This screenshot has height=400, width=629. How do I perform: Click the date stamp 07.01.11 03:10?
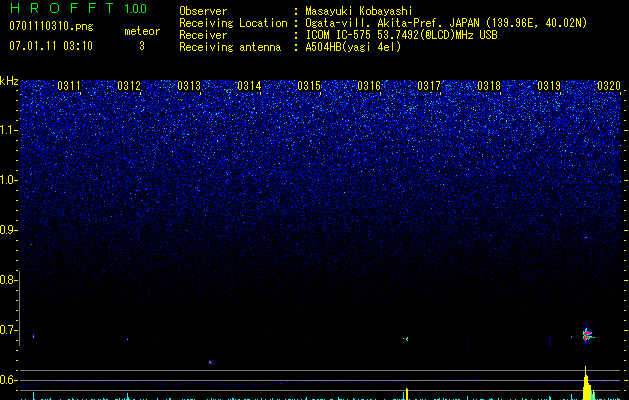point(51,46)
